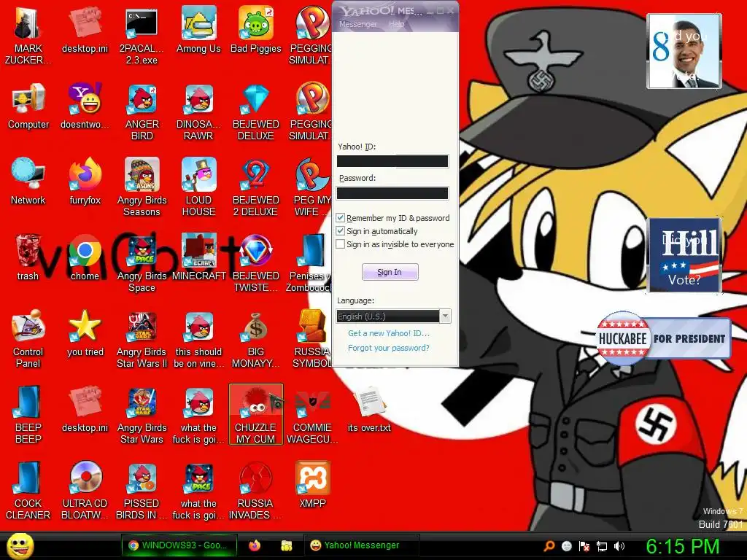Open the folder icon on the taskbar

coord(286,545)
